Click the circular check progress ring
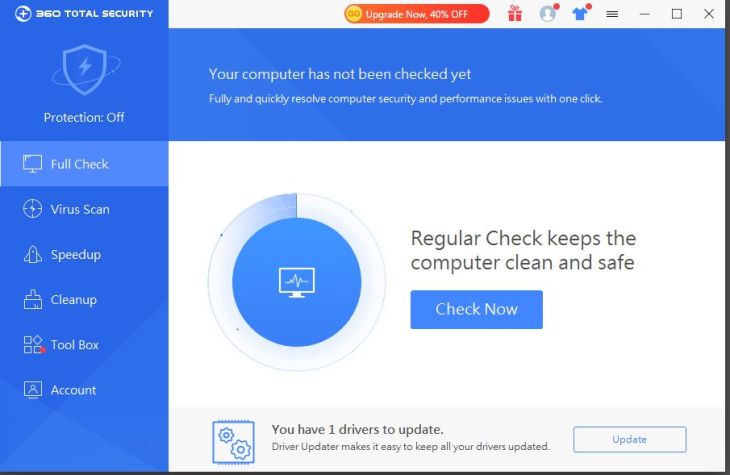 (297, 282)
